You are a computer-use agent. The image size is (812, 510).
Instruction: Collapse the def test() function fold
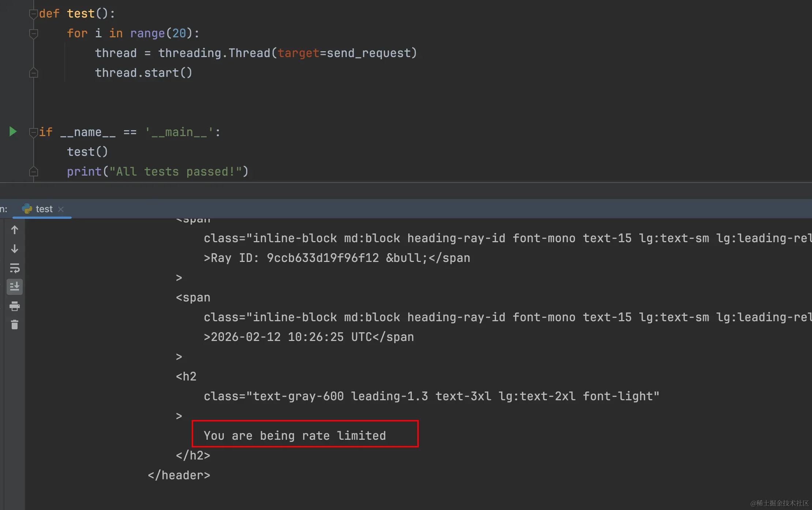pos(33,14)
